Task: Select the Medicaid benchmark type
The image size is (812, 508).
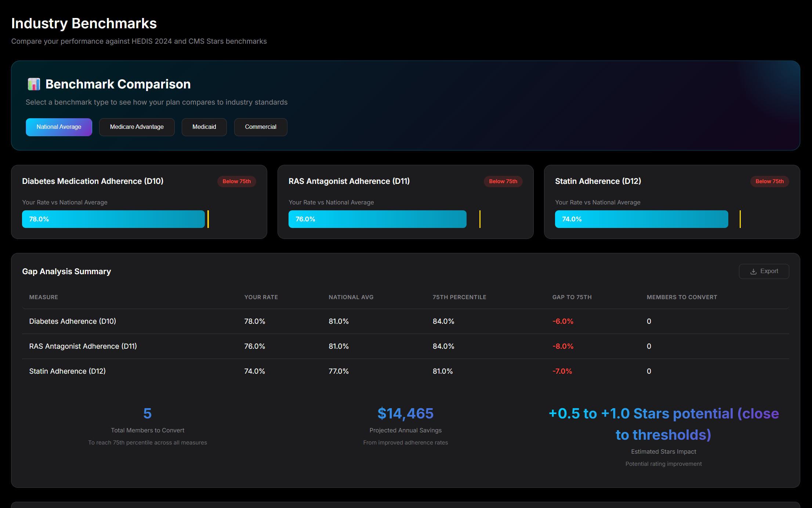Action: [204, 127]
